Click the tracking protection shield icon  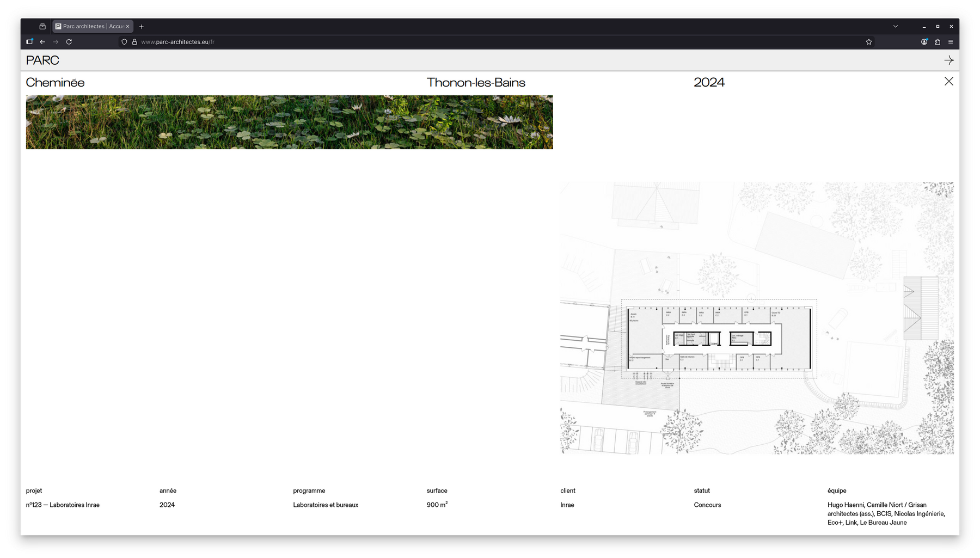(x=124, y=42)
